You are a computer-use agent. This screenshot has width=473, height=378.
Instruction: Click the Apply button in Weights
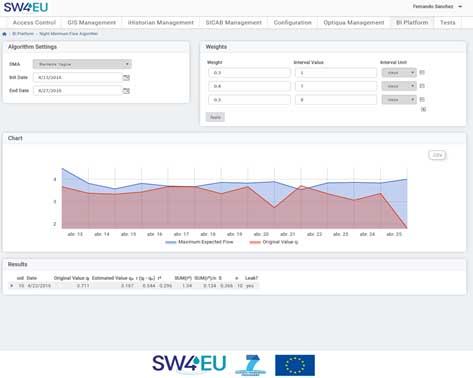point(215,117)
